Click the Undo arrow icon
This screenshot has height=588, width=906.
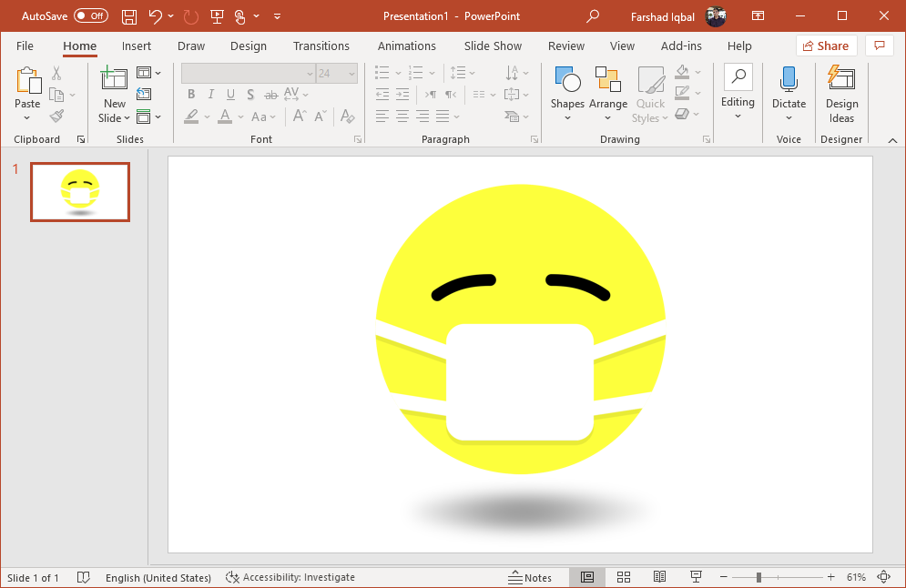tap(156, 16)
